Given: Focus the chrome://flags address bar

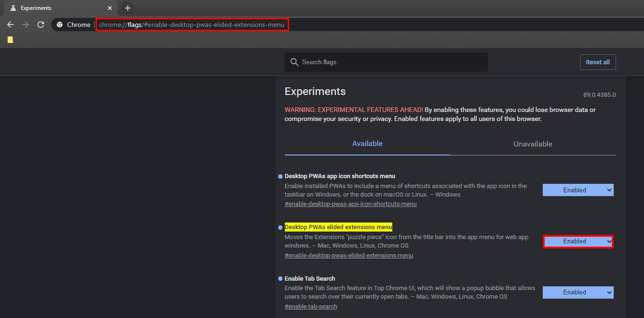Looking at the screenshot, I should click(192, 25).
